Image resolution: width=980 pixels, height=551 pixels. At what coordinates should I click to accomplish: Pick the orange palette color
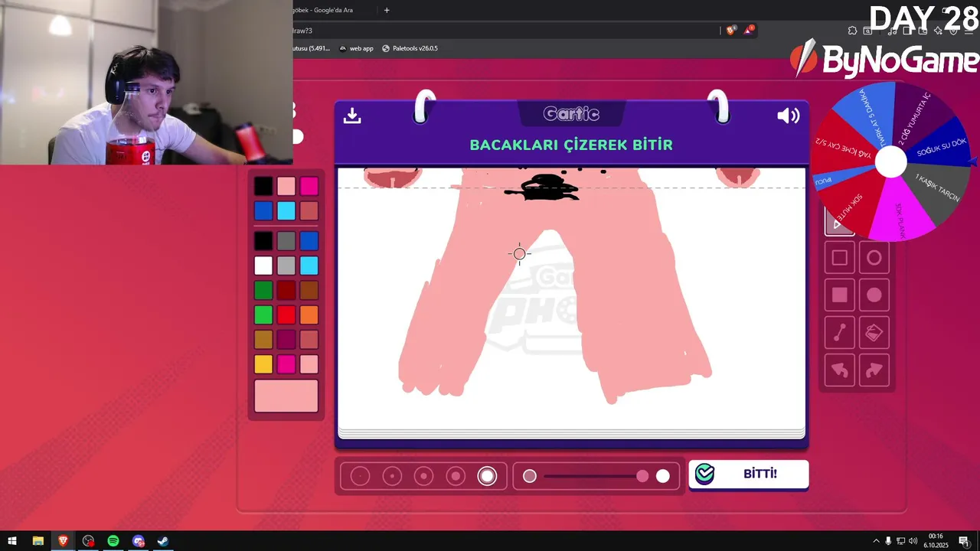pyautogui.click(x=309, y=315)
